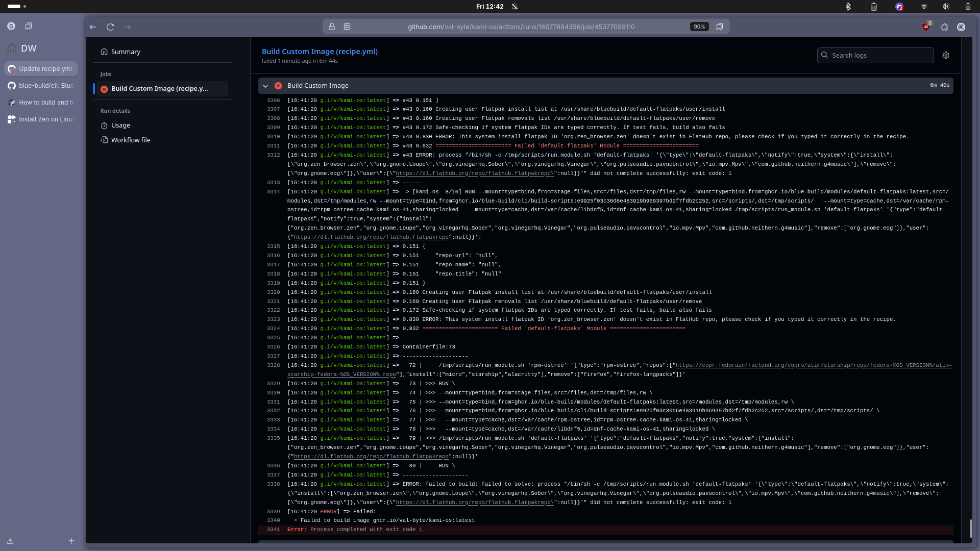Open the downloads icon at sidebar bottom
The height and width of the screenshot is (551, 980).
click(10, 541)
